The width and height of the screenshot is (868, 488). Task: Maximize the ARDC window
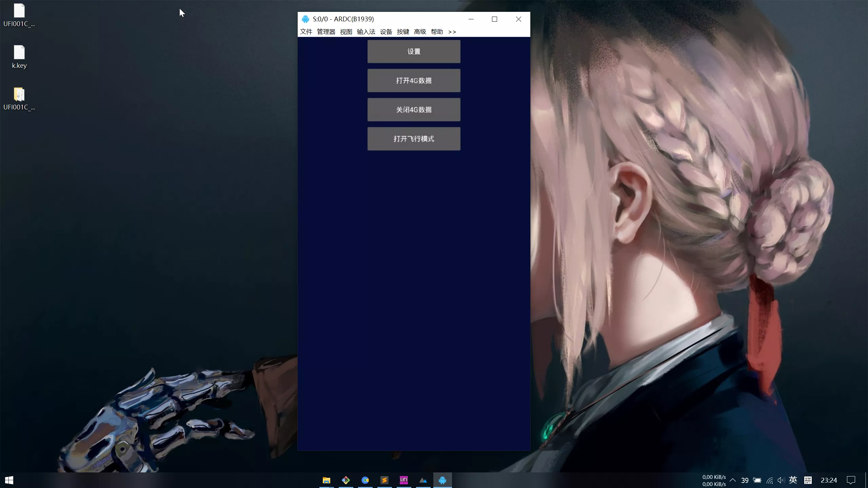tap(494, 19)
